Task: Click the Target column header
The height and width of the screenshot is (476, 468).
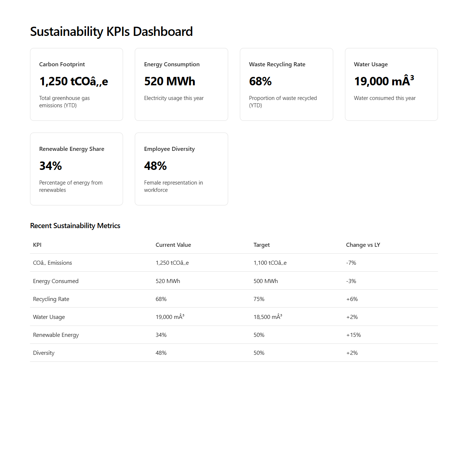Action: (261, 245)
